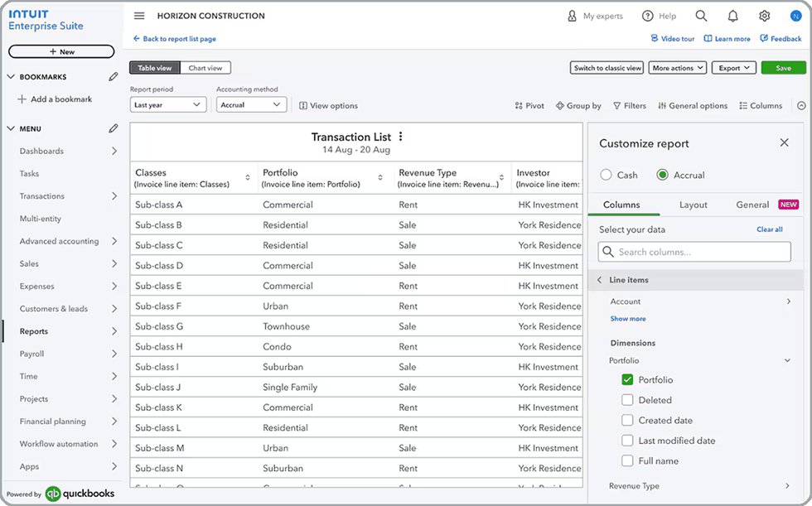Open the hamburger navigation menu icon
812x506 pixels.
point(139,16)
